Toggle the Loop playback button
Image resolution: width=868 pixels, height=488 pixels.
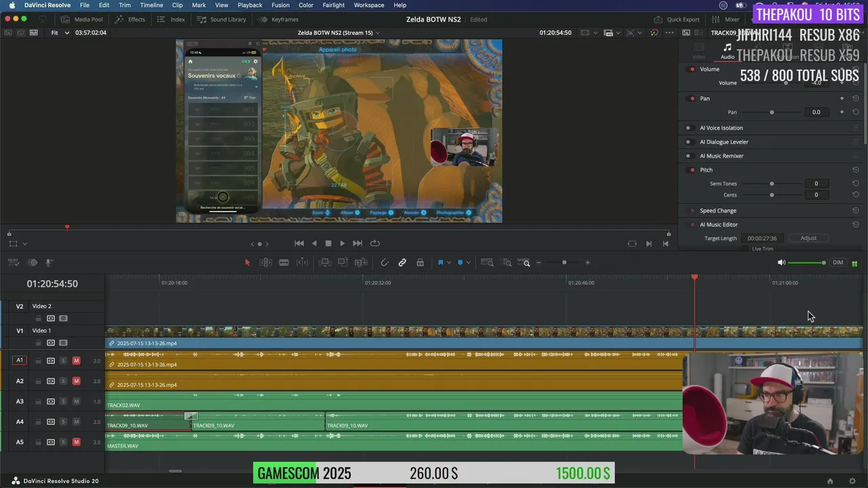(x=374, y=243)
